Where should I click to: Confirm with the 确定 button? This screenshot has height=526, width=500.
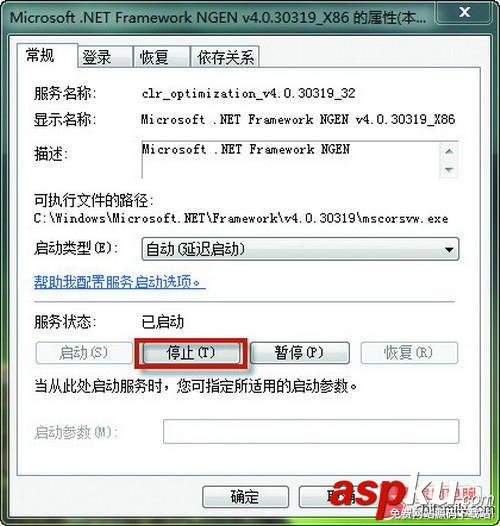[245, 496]
